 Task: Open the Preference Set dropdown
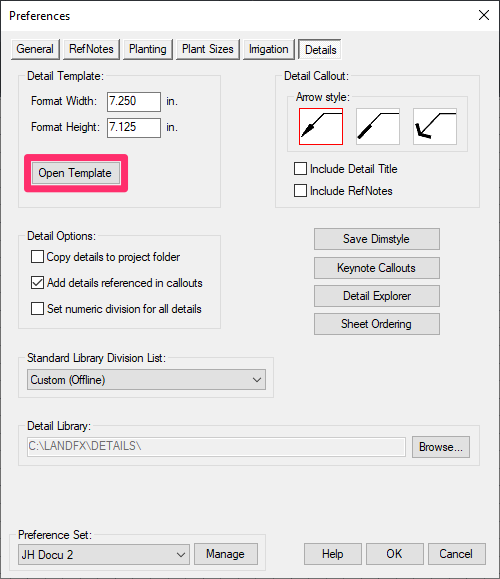[x=104, y=554]
